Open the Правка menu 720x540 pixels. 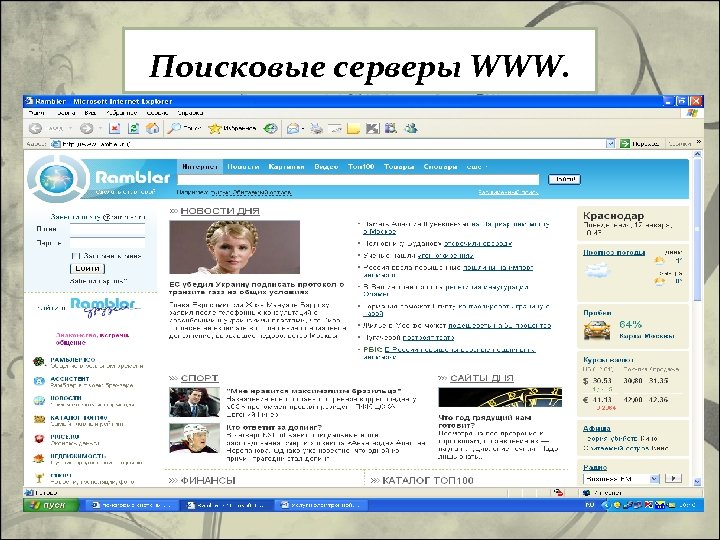67,113
